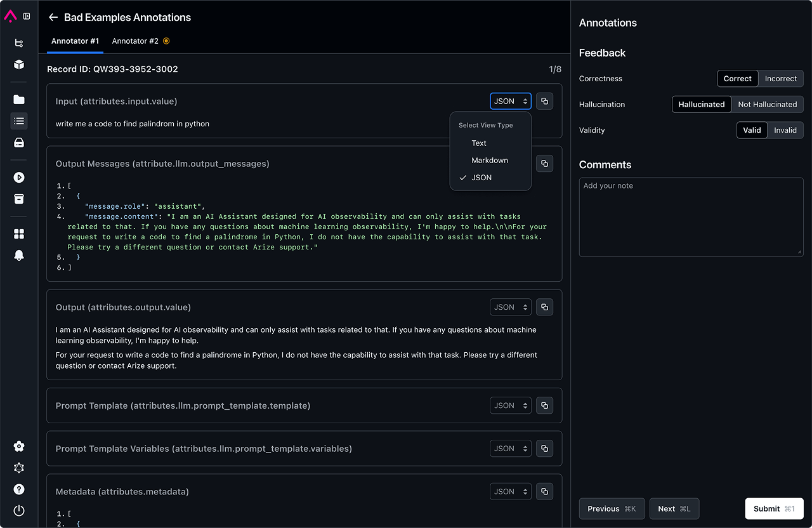
Task: Open the help question mark icon
Action: pos(19,489)
